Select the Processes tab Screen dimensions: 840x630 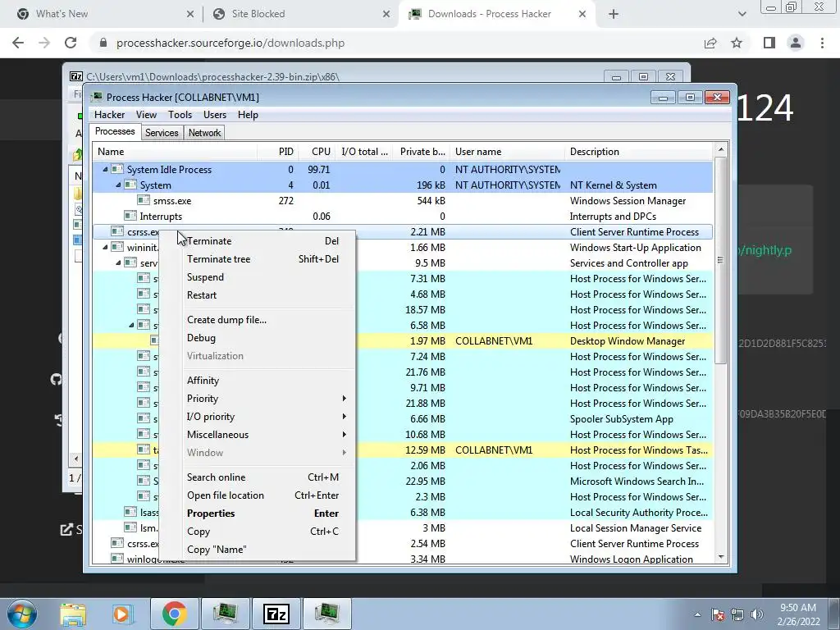click(115, 132)
